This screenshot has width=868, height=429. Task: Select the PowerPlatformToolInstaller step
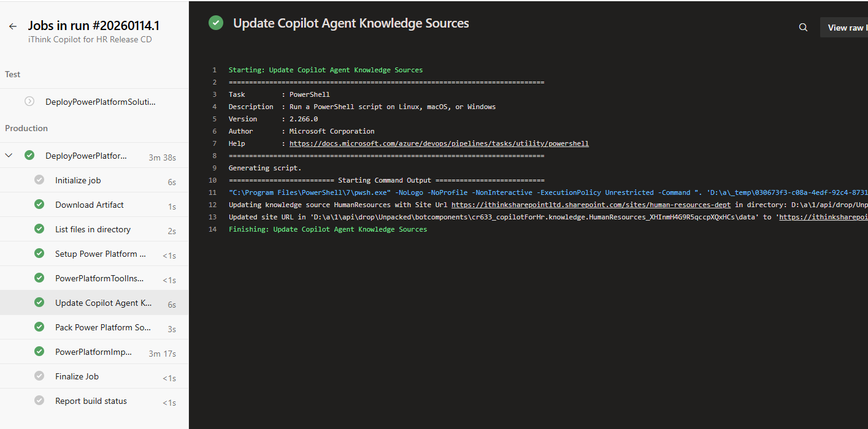99,278
